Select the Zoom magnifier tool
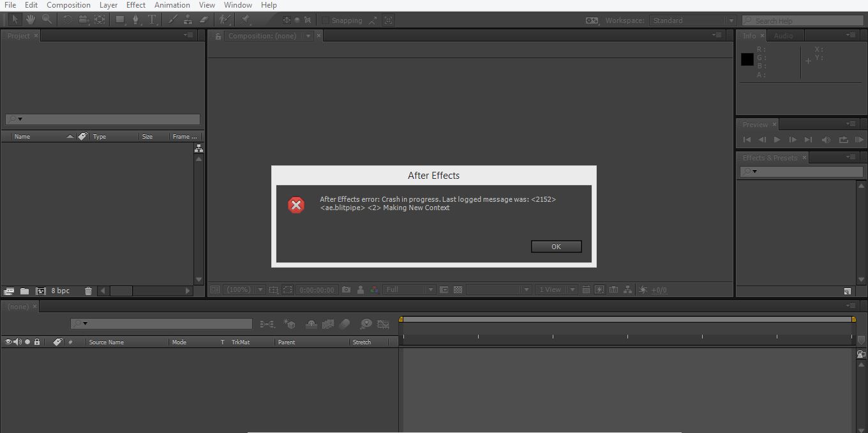 (47, 20)
